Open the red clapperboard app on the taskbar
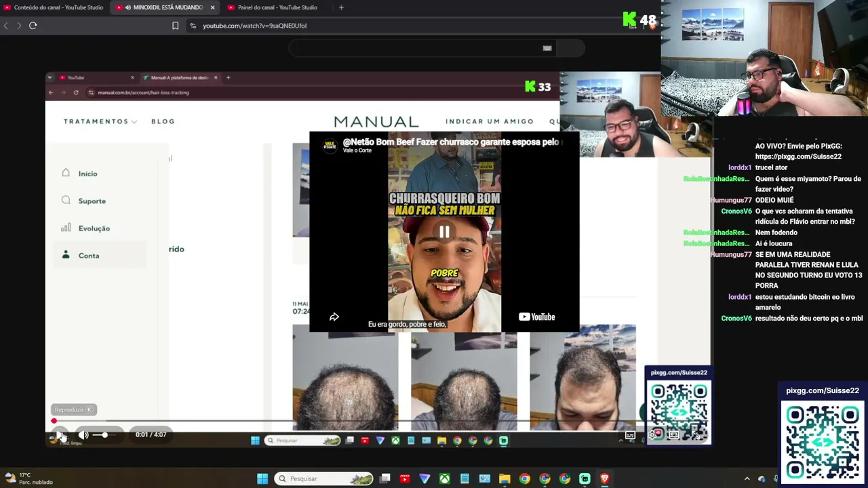Image resolution: width=868 pixels, height=488 pixels. pos(405,479)
